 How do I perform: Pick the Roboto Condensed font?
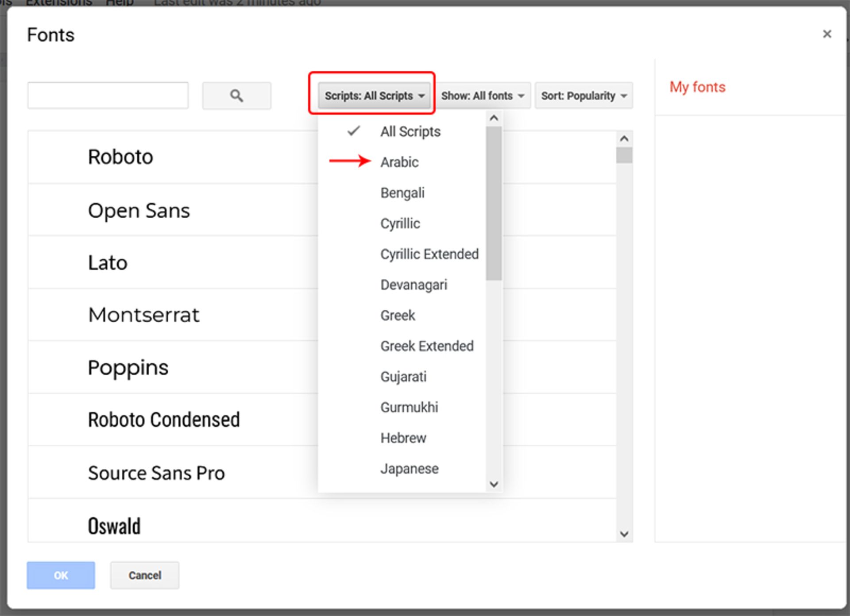164,420
